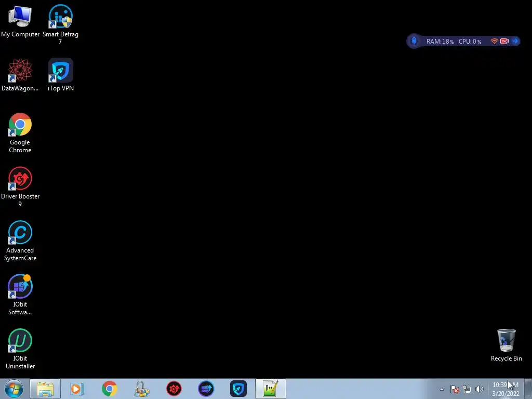Screen dimensions: 532x399
Task: Open the Windows Start menu orb
Action: pos(14,389)
